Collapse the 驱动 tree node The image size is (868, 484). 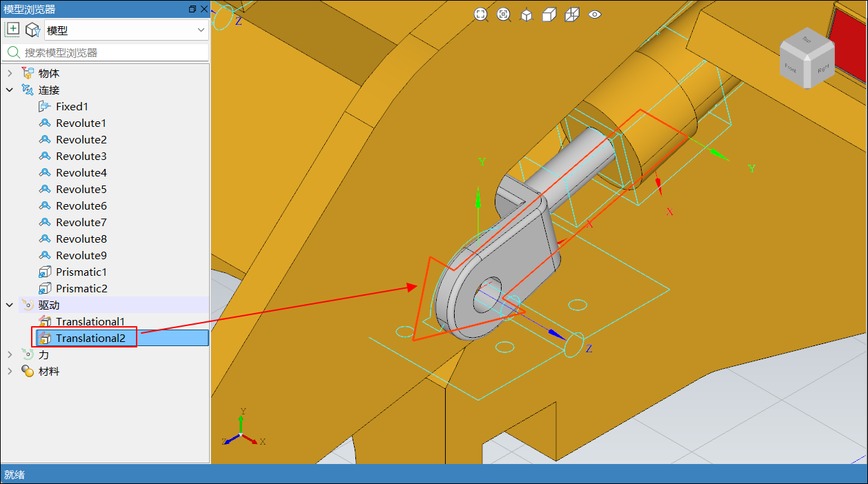point(10,305)
